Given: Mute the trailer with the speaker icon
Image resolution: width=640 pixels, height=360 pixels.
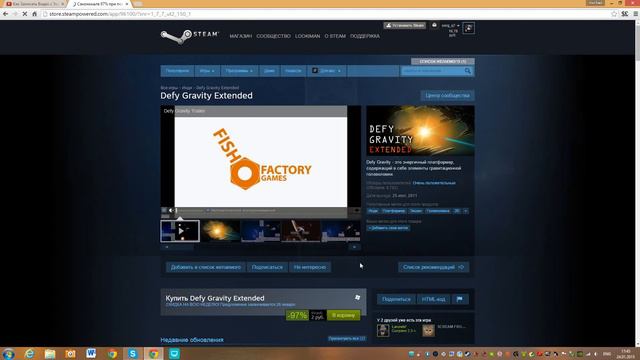Looking at the screenshot, I should click(x=171, y=210).
